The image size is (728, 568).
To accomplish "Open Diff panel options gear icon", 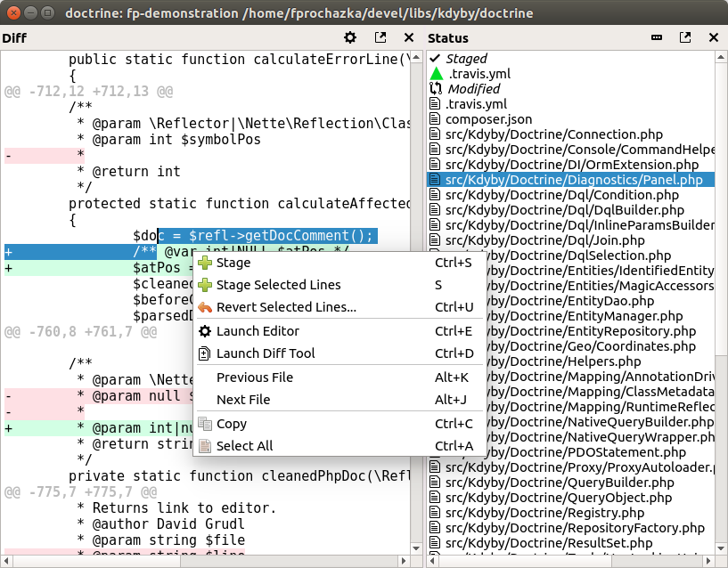I will coord(350,37).
